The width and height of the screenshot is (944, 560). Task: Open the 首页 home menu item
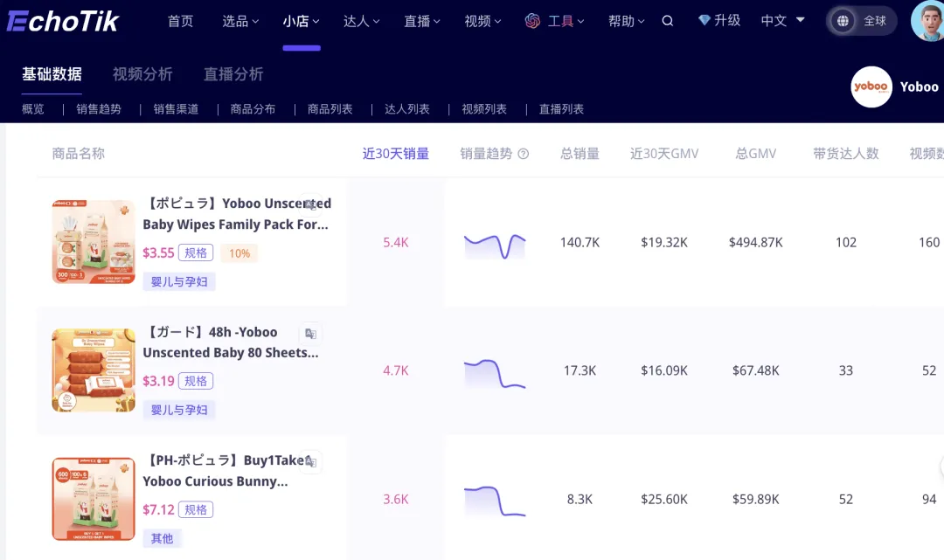tap(180, 21)
